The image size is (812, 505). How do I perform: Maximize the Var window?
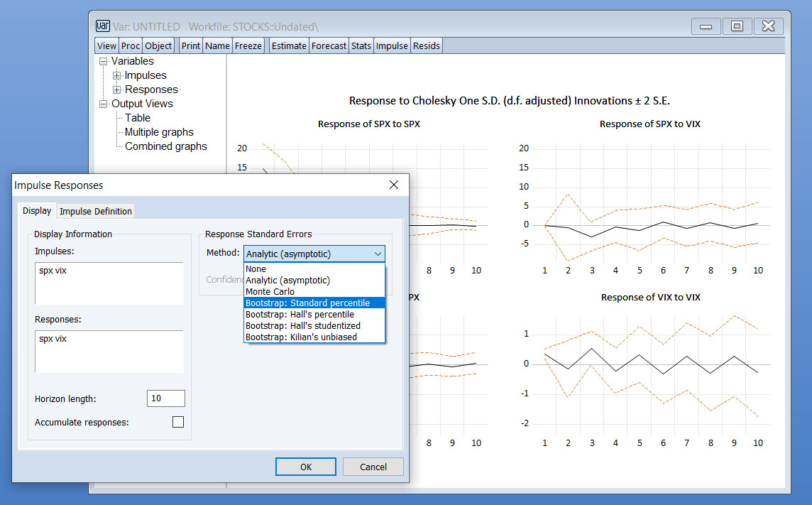pos(737,26)
